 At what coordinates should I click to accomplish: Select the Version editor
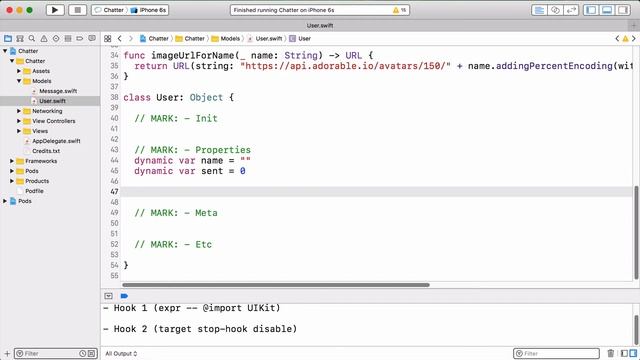click(571, 10)
